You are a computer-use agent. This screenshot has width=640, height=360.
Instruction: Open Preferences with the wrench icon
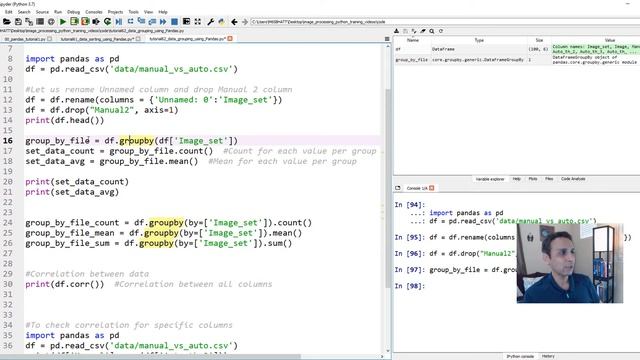[x=211, y=22]
